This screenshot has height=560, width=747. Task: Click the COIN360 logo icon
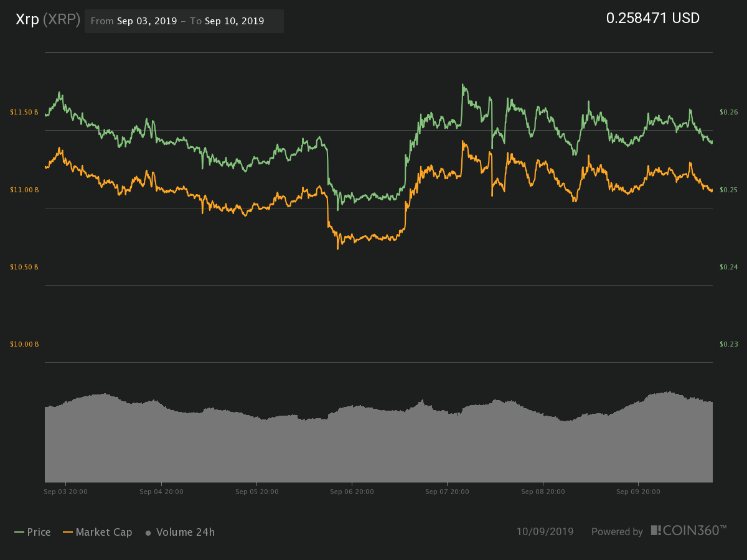point(655,530)
